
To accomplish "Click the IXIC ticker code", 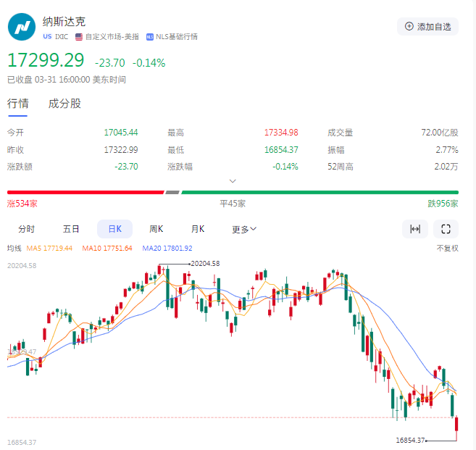I will (62, 37).
